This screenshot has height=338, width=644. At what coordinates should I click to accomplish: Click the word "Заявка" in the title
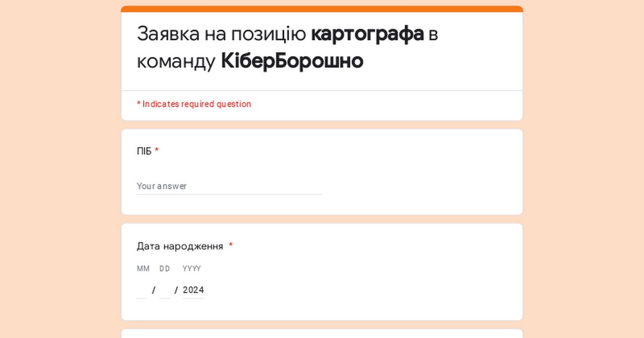[x=168, y=34]
